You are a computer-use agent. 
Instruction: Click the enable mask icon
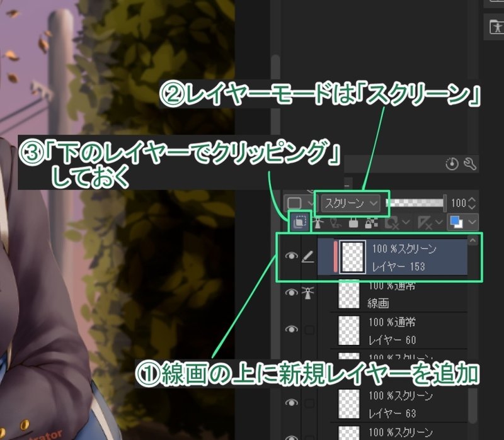coord(392,223)
